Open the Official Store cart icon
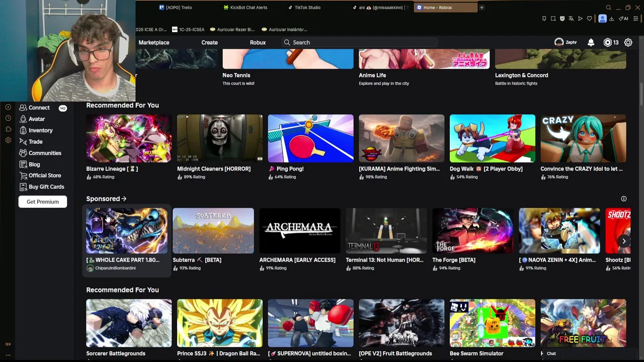 (x=23, y=175)
